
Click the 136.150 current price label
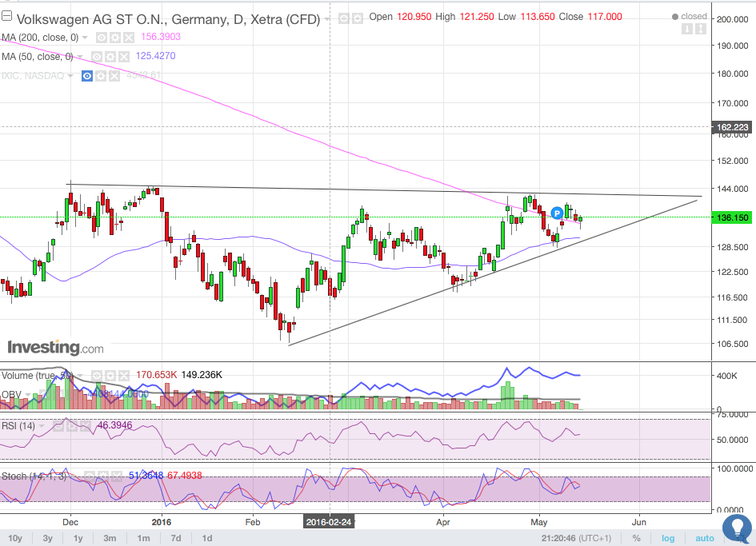732,217
